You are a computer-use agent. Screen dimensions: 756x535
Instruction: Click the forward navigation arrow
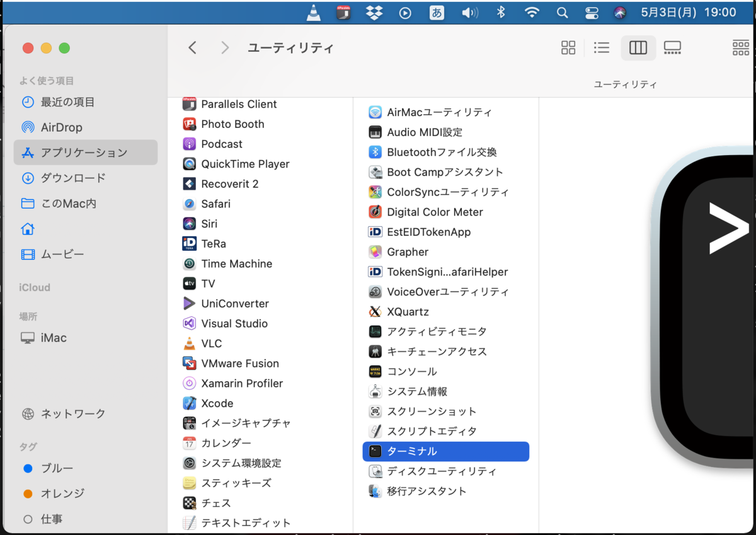(225, 47)
